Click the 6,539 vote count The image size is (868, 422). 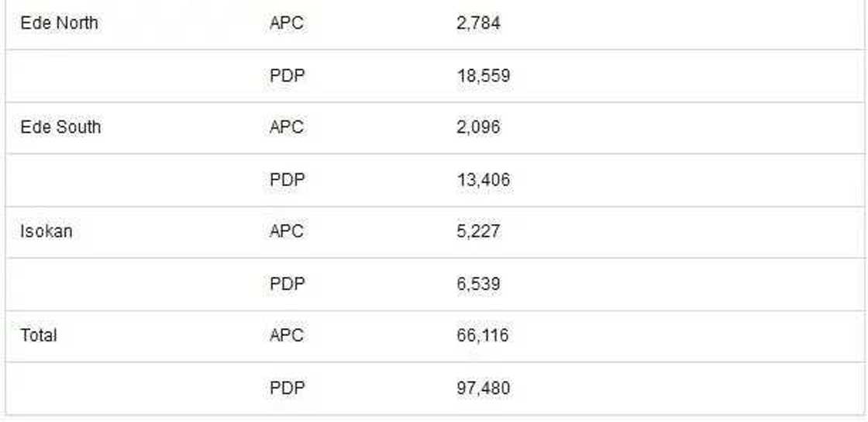[479, 284]
